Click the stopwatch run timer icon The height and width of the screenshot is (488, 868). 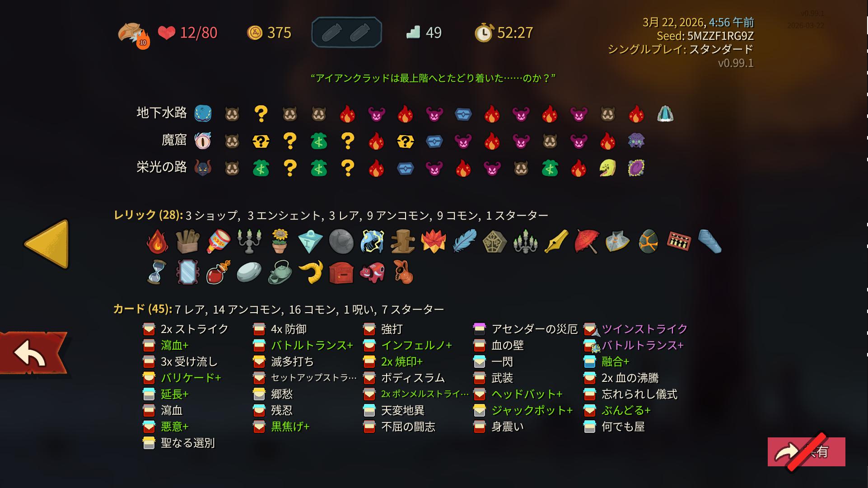(483, 33)
